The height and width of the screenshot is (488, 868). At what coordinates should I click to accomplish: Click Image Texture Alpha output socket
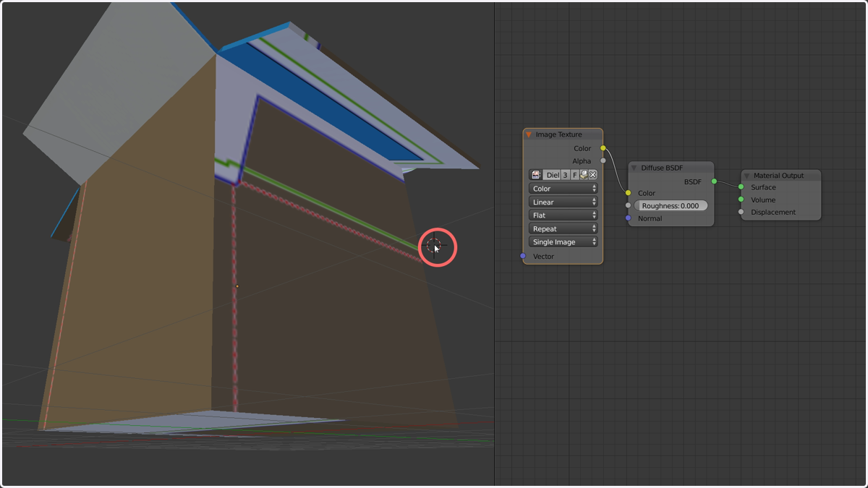click(x=603, y=160)
